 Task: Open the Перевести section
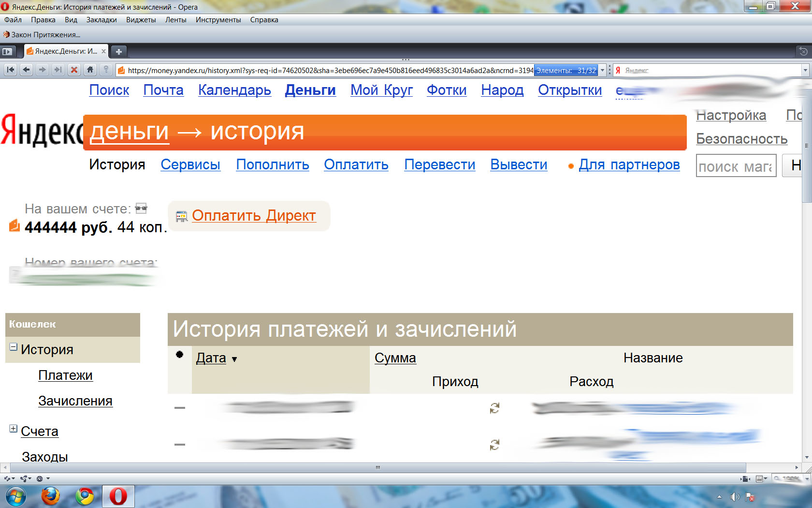coord(440,164)
